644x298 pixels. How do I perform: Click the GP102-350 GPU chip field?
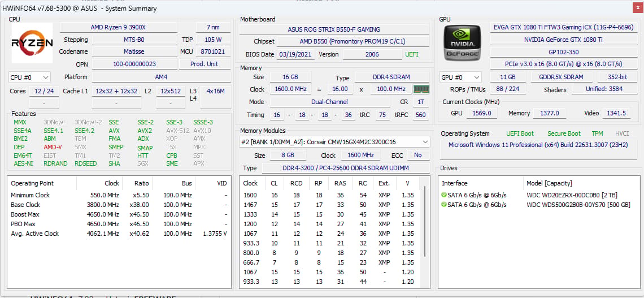564,52
